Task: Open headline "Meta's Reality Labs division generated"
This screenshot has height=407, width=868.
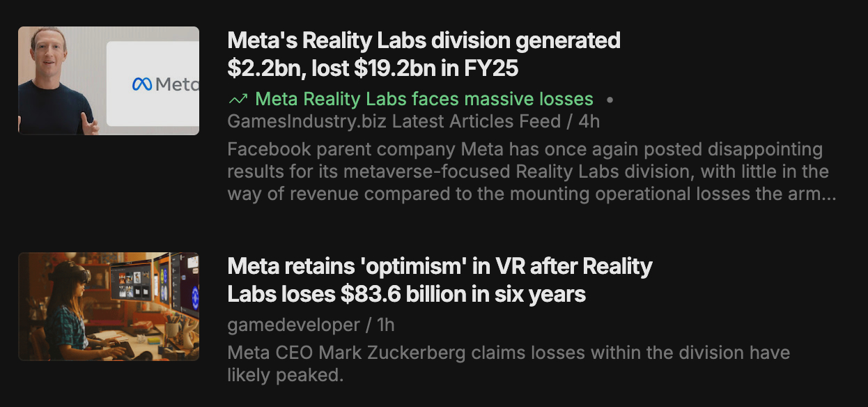Action: coord(424,40)
